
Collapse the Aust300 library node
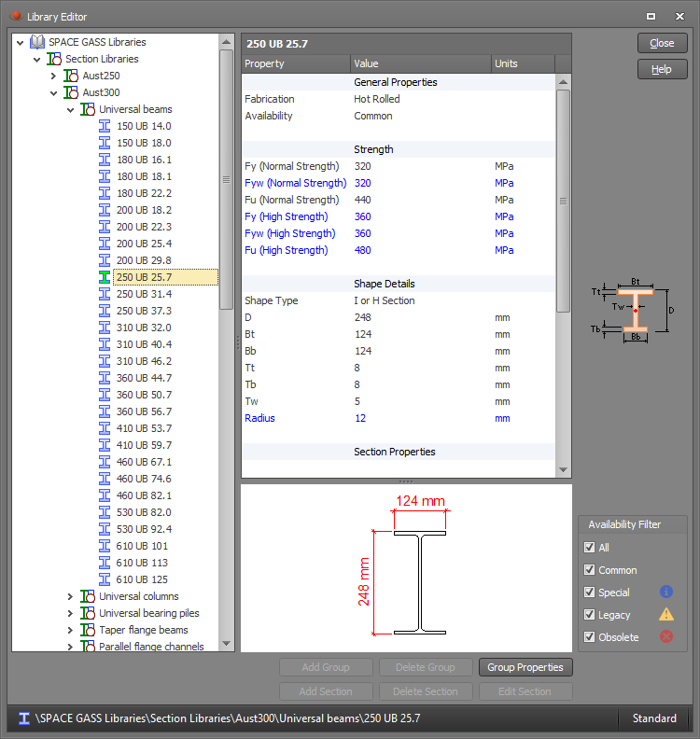coord(54,93)
